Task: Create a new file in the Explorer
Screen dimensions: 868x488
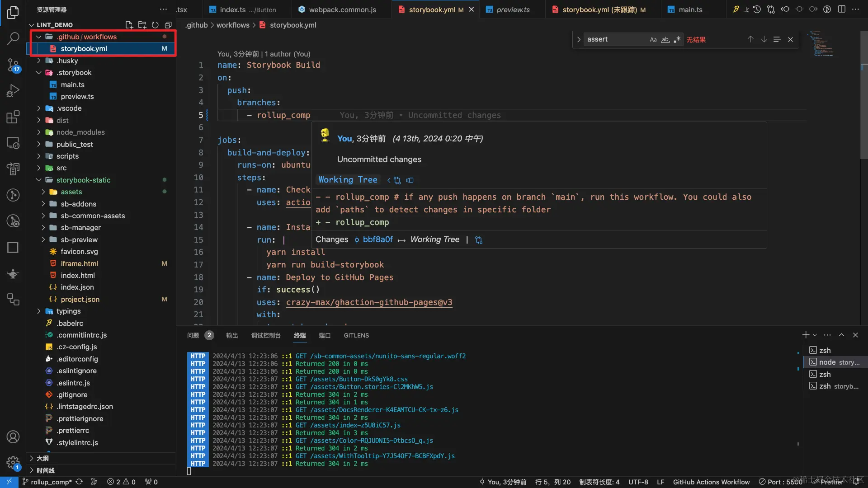Action: (x=129, y=25)
